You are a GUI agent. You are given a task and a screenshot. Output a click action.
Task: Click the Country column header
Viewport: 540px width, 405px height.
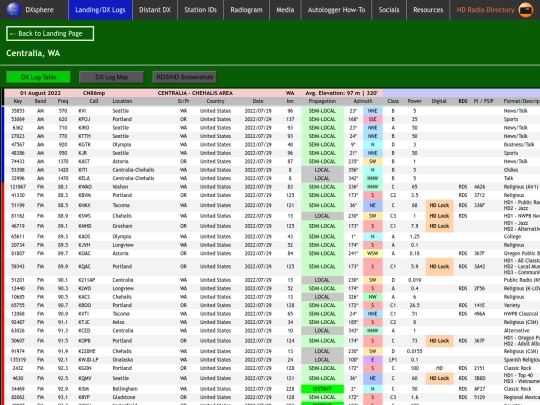click(x=216, y=101)
